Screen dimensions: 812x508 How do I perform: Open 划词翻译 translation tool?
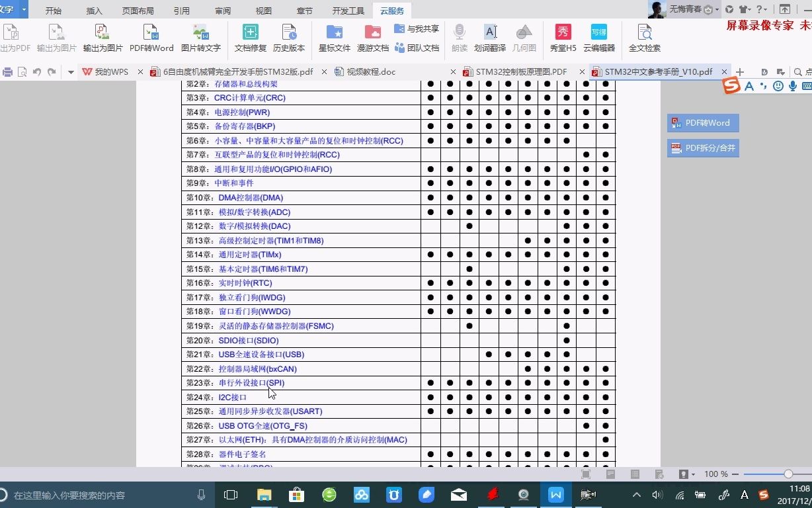pyautogui.click(x=490, y=36)
